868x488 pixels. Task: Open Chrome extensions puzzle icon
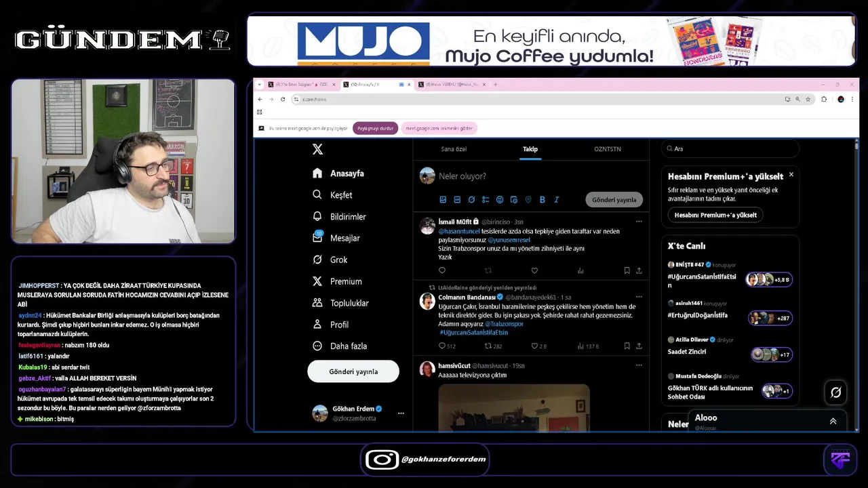824,99
